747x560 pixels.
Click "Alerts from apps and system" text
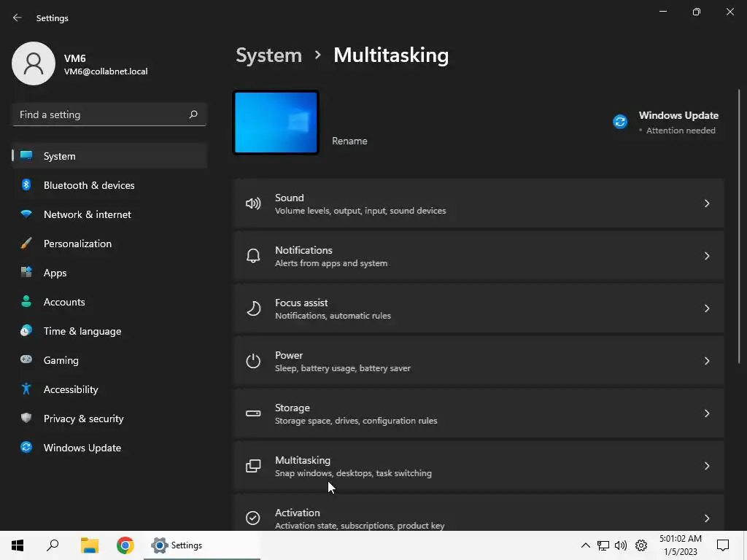click(x=331, y=262)
